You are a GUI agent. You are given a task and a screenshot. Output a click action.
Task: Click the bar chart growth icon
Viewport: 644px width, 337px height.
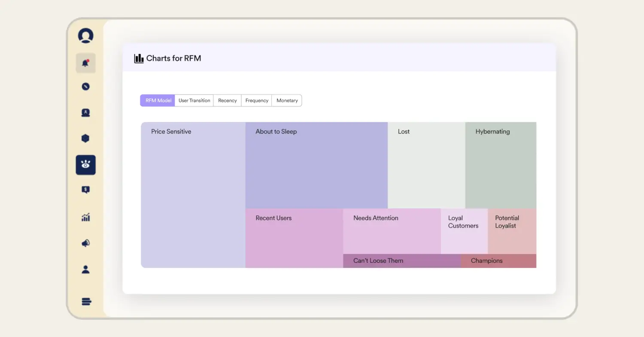pos(85,217)
